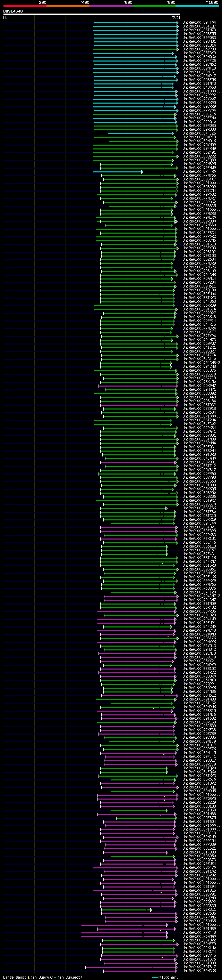Screen dimensions: 222x980
Task: Click the purple ~60% identity legend segment
Action: (111, 6)
